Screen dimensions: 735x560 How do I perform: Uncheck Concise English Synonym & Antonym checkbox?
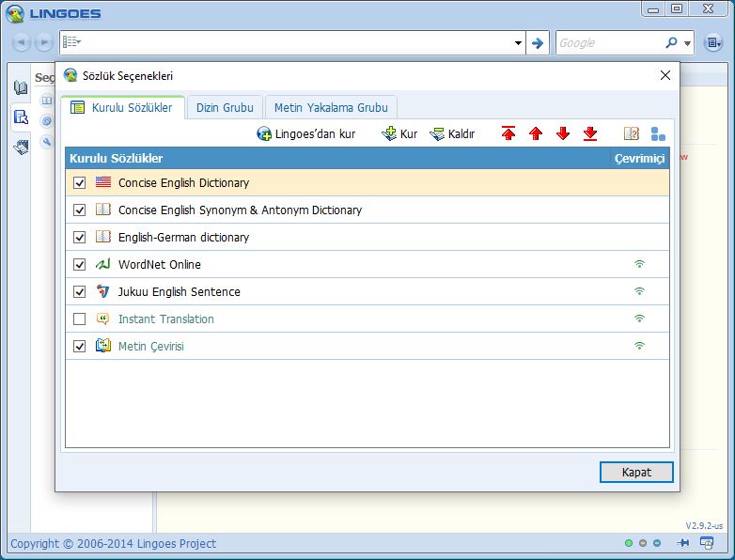[x=80, y=210]
